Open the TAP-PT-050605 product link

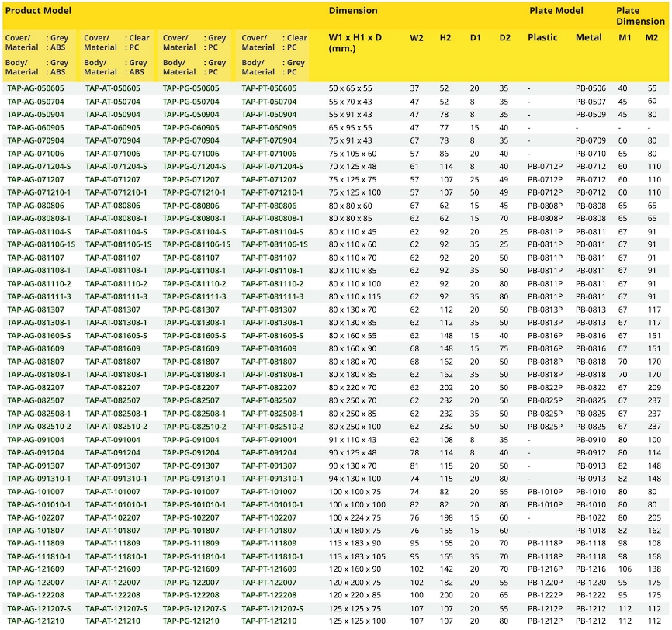click(268, 88)
